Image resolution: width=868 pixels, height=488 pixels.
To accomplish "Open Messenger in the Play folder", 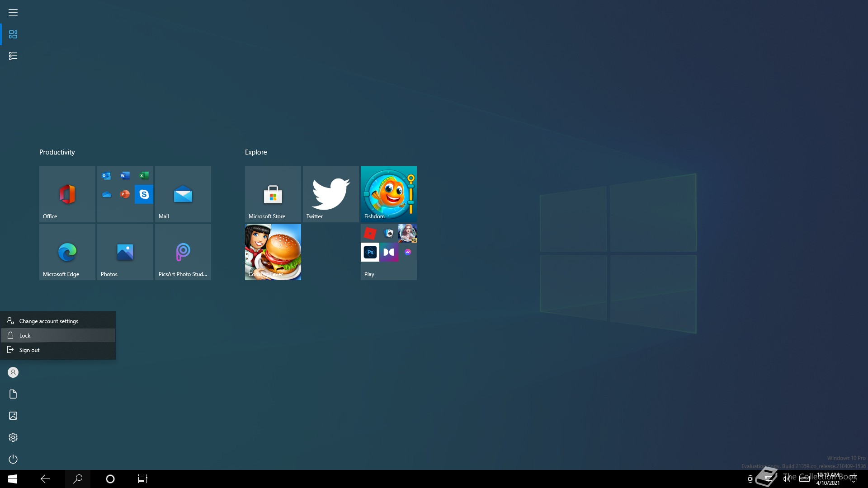I will 408,252.
